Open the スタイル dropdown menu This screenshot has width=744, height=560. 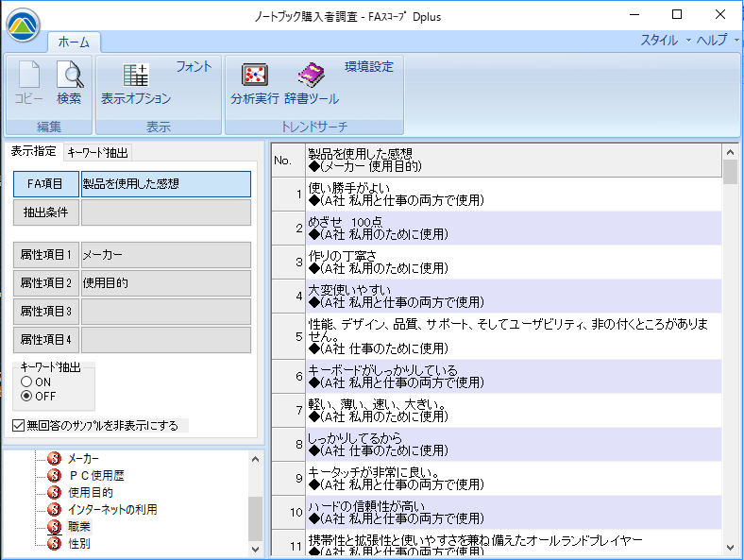pos(665,40)
